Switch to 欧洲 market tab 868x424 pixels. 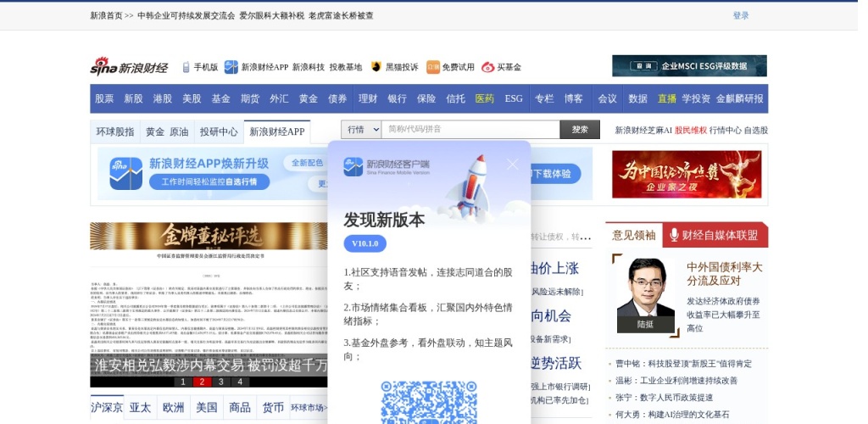(173, 408)
